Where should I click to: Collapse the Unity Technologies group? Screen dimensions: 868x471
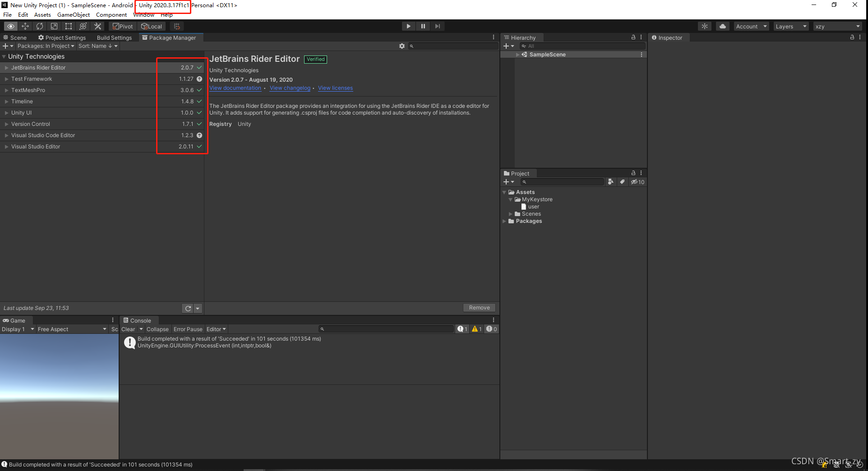pyautogui.click(x=4, y=56)
